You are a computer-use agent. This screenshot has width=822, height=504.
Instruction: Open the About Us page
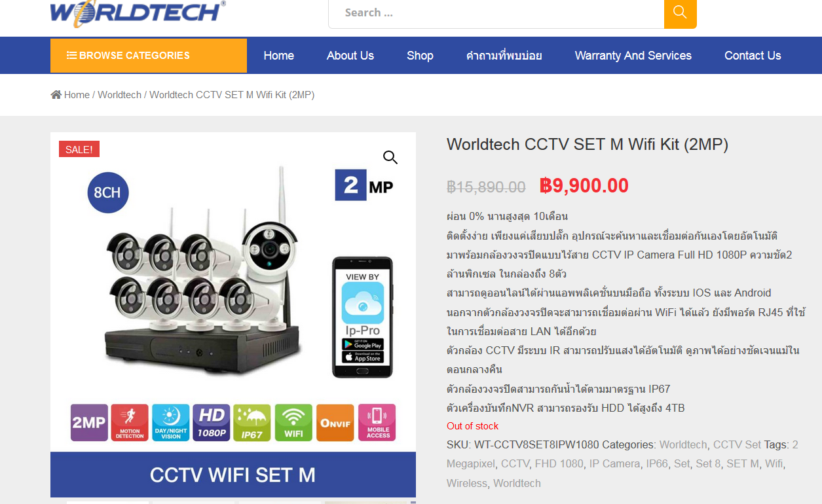[x=350, y=56]
